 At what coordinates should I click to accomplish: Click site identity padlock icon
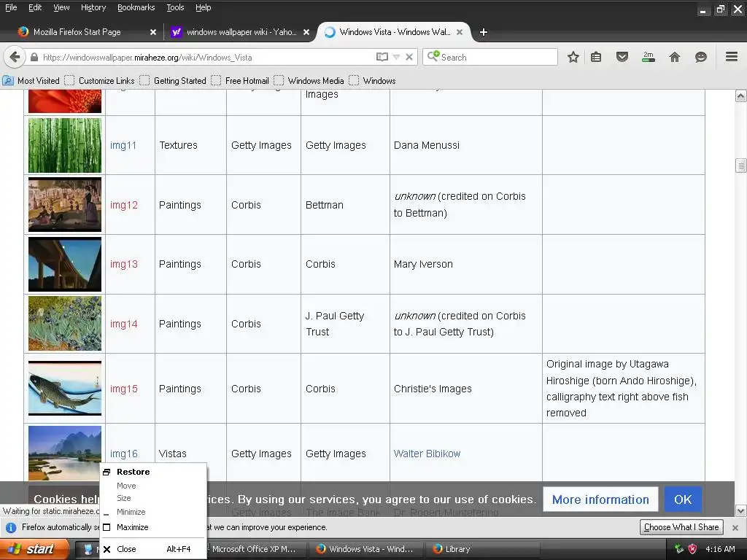pyautogui.click(x=34, y=57)
